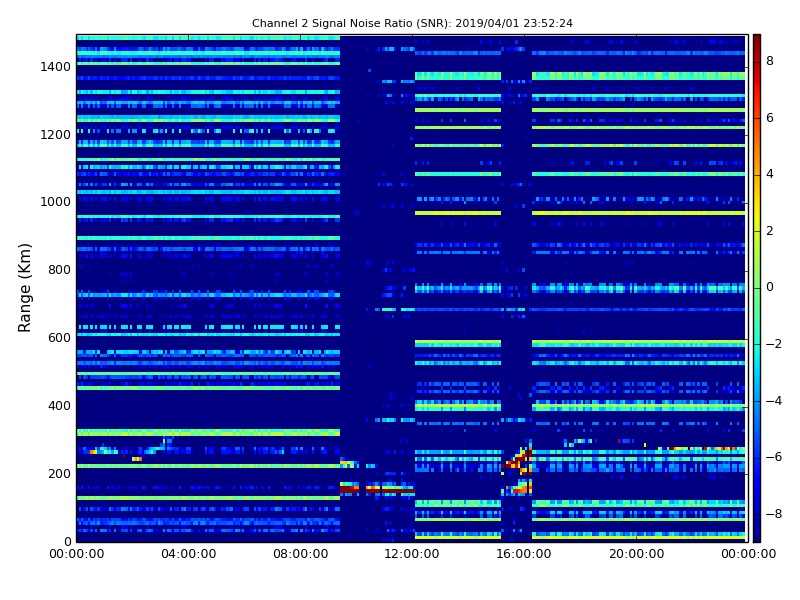
Task: Click the dark blue bottom of the colorbar
Action: point(757,536)
